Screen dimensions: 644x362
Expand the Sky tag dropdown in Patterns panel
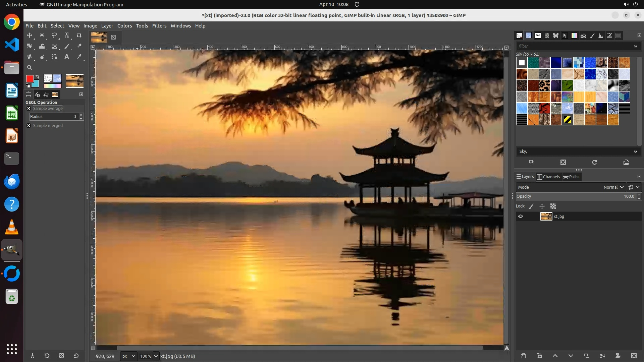coord(635,152)
